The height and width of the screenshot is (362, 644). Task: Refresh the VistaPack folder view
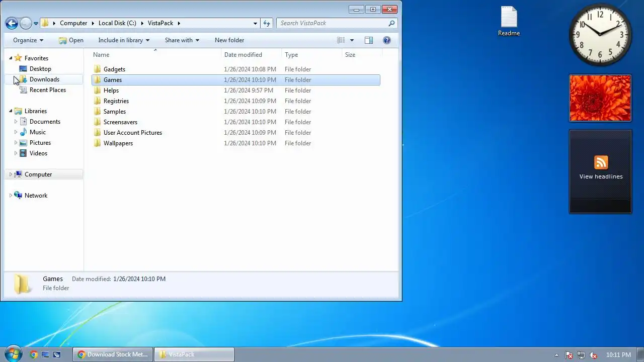(267, 23)
